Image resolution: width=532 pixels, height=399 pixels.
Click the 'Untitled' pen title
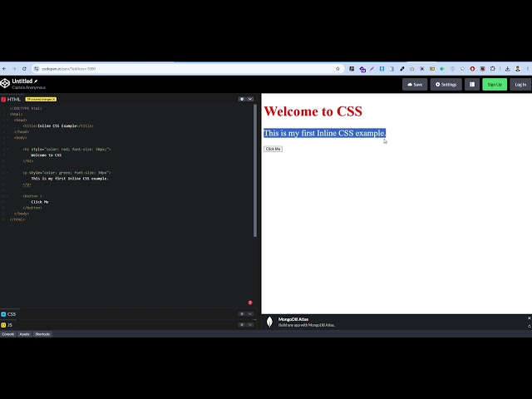pyautogui.click(x=22, y=81)
